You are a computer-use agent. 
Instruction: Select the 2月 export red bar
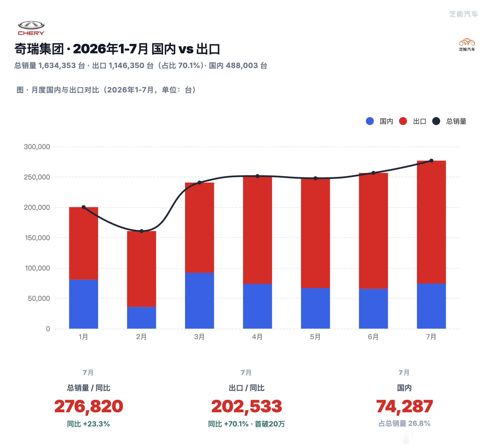coord(141,269)
